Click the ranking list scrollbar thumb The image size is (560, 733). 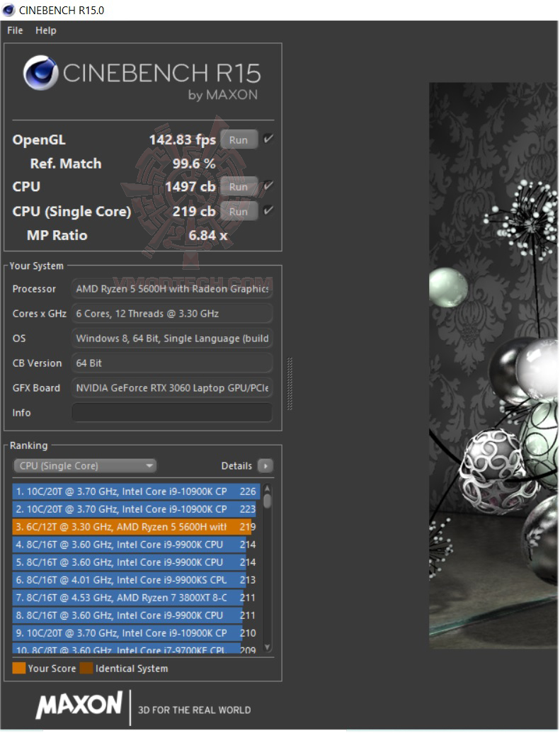[x=268, y=501]
